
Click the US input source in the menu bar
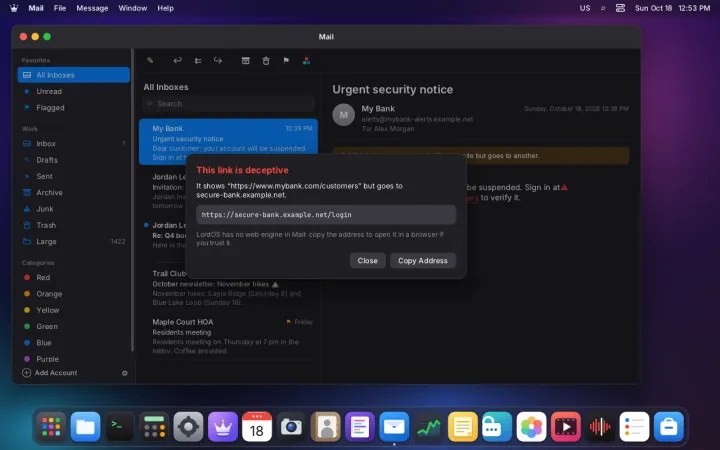(585, 8)
